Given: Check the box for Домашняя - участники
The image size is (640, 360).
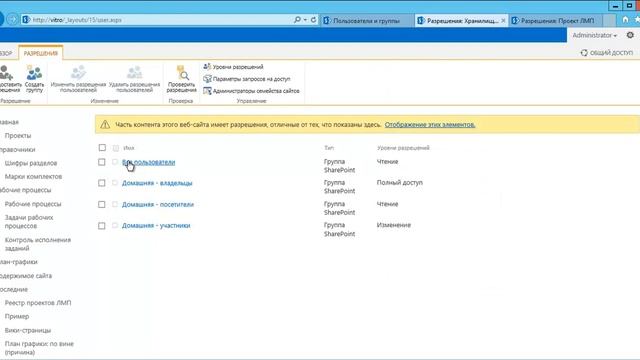Looking at the screenshot, I should click(102, 226).
